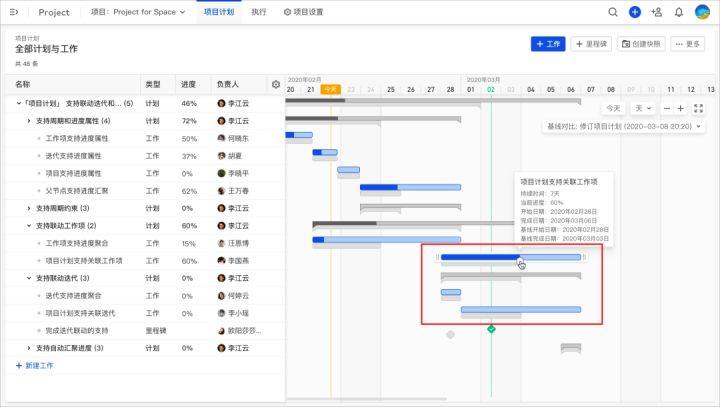This screenshot has width=720, height=407.
Task: Enter fullscreen Gantt view icon
Action: (698, 108)
